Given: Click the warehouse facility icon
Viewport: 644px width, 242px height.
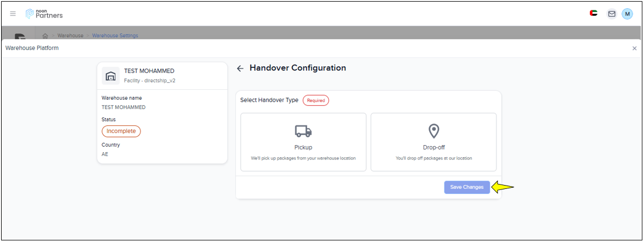Looking at the screenshot, I should 110,76.
